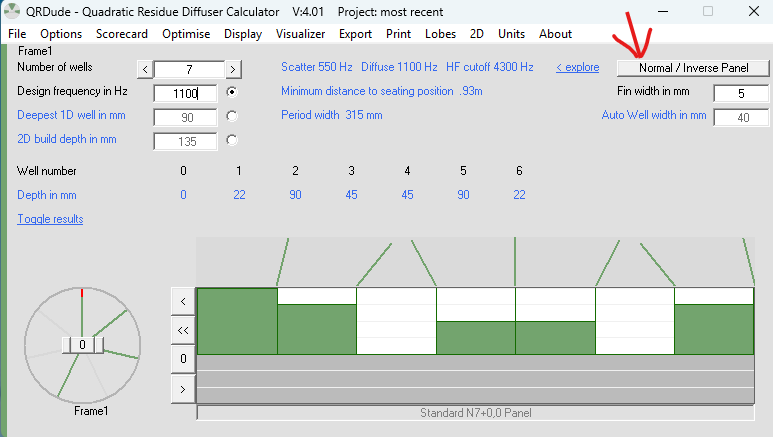Click the right arrow shift button

click(x=183, y=388)
